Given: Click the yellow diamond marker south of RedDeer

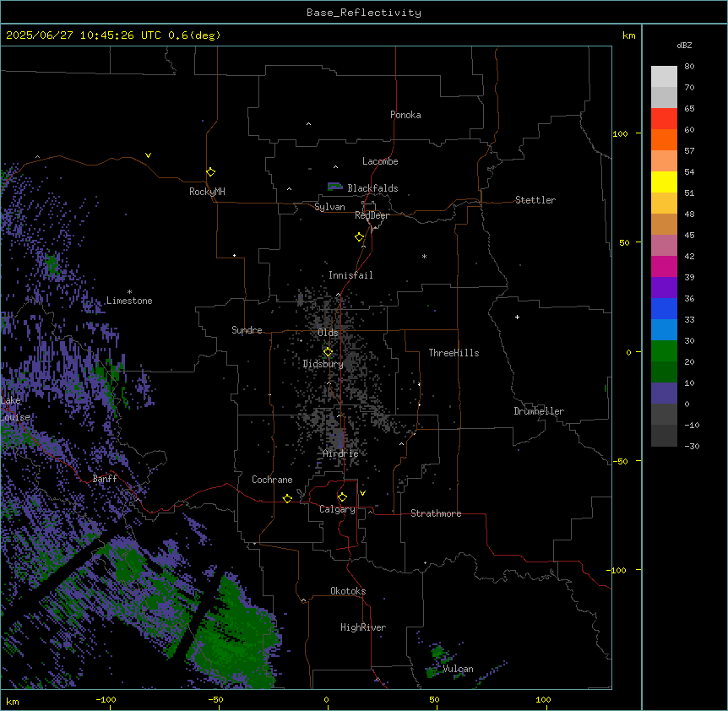Looking at the screenshot, I should point(360,237).
